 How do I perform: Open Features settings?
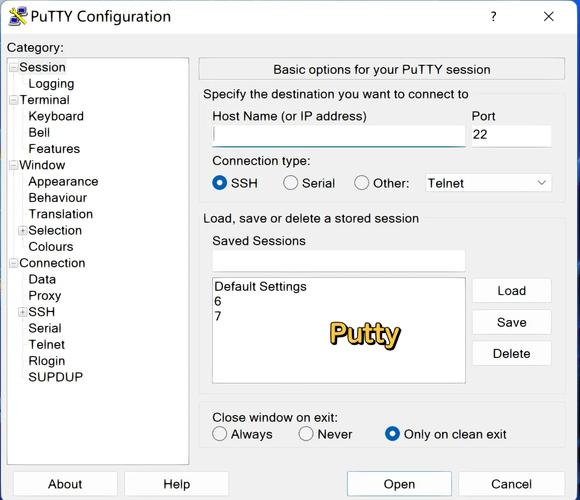54,149
